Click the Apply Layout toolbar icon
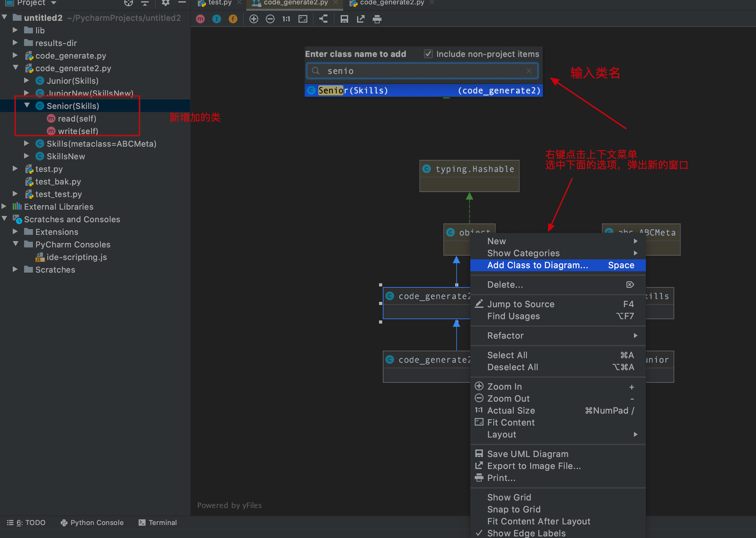Viewport: 756px width, 538px height. [323, 19]
